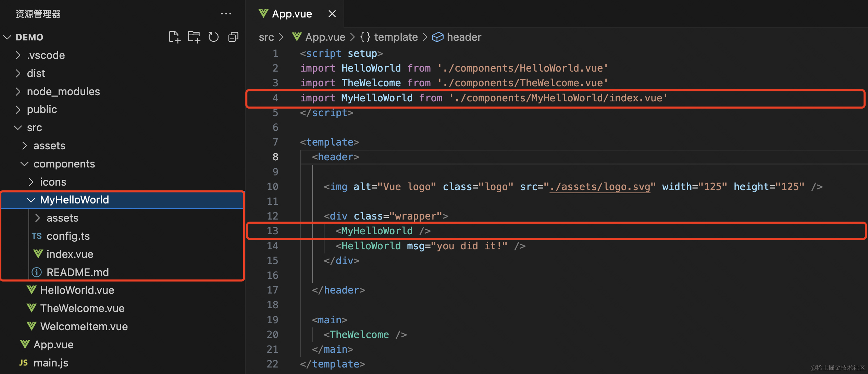
Task: Open main.js JavaScript file
Action: point(51,363)
